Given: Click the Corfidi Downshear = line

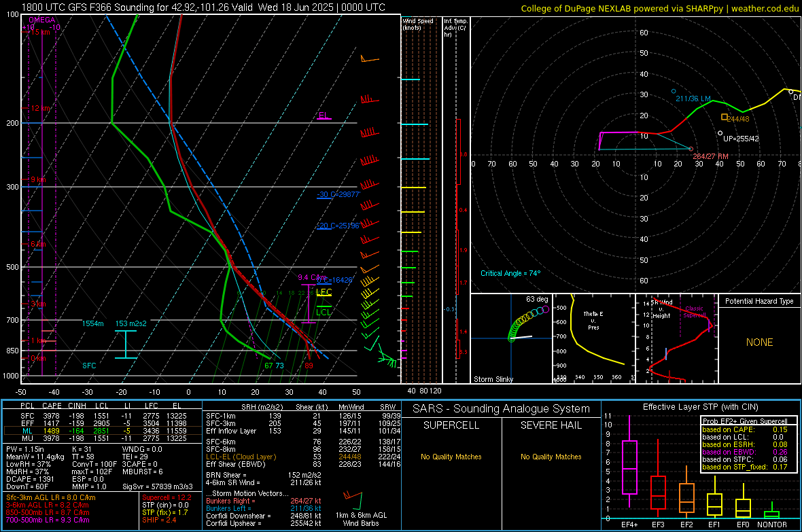Looking at the screenshot, I should pyautogui.click(x=263, y=516).
